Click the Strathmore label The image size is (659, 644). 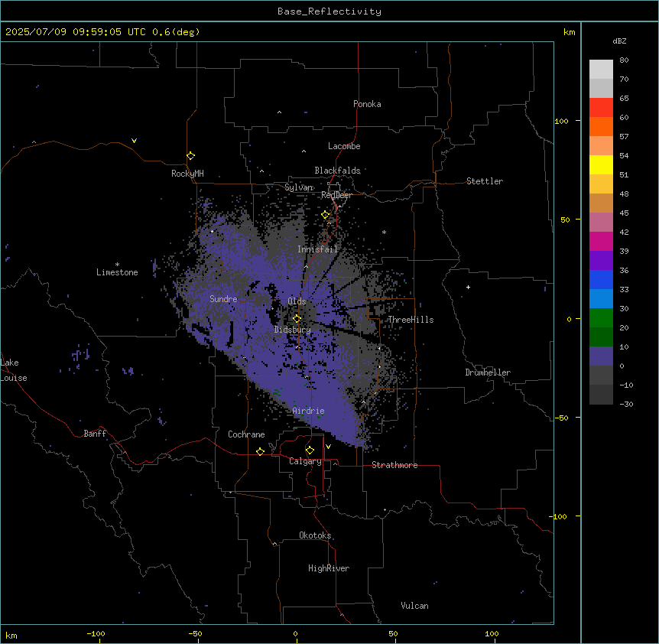[x=394, y=465]
